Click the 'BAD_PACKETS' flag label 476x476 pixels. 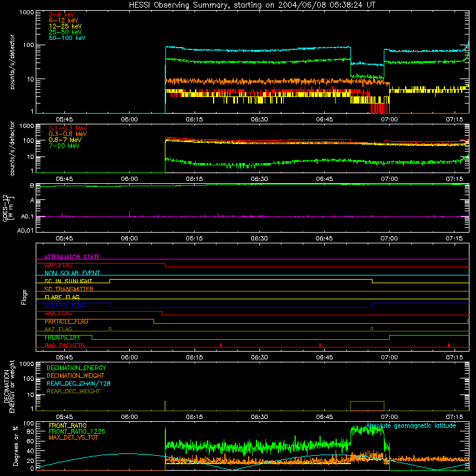click(65, 346)
